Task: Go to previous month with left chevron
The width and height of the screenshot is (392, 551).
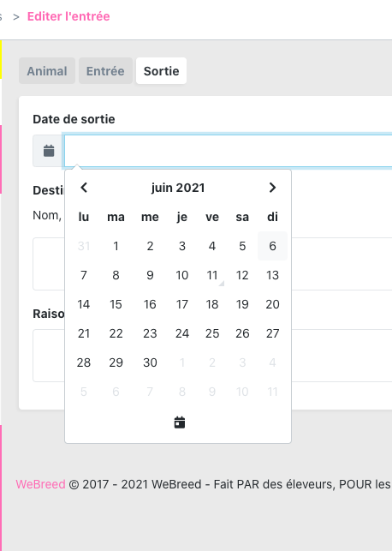Action: pyautogui.click(x=84, y=188)
